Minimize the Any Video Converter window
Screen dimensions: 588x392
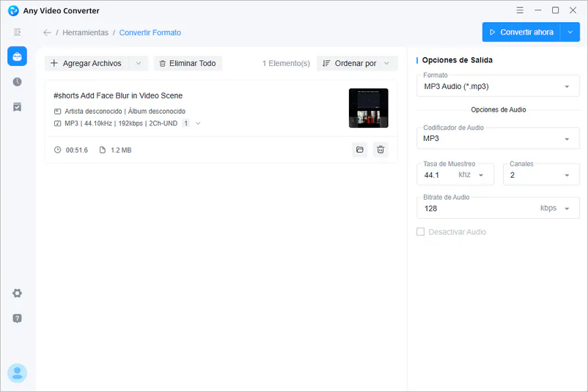coord(537,10)
